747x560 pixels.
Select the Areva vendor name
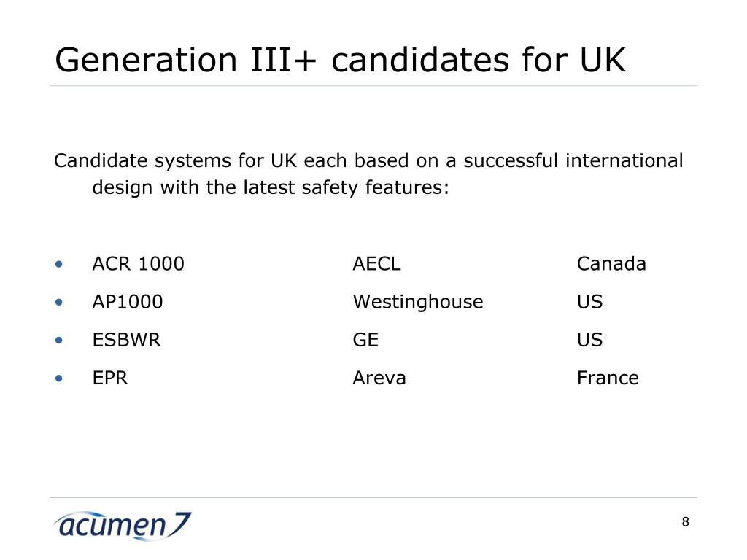[x=379, y=378]
